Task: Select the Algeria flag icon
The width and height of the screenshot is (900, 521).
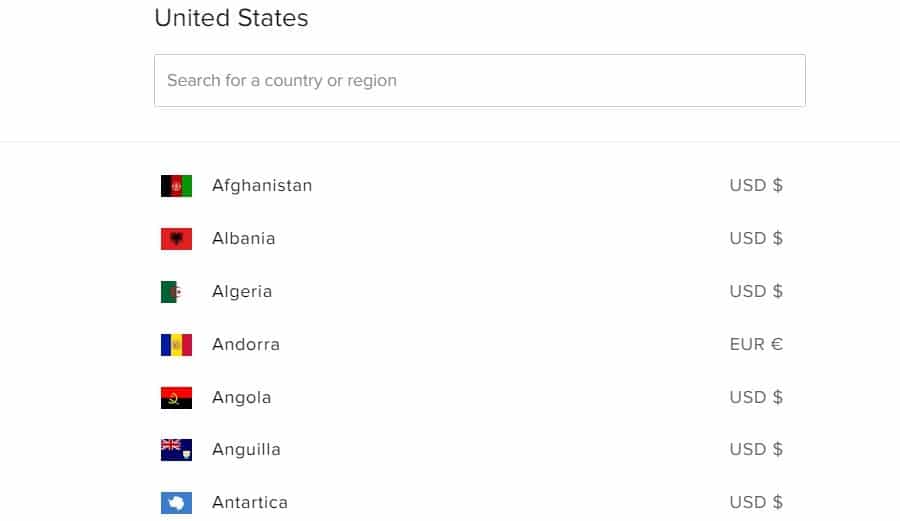Action: coord(172,291)
